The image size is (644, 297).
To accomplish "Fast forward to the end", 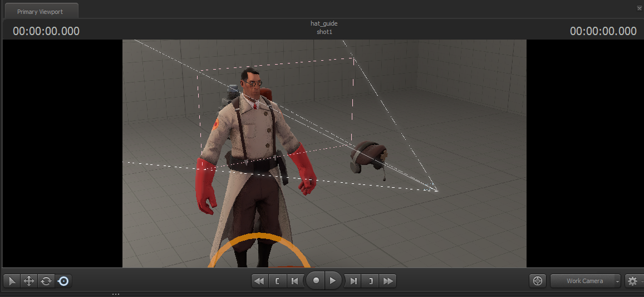I will (388, 281).
